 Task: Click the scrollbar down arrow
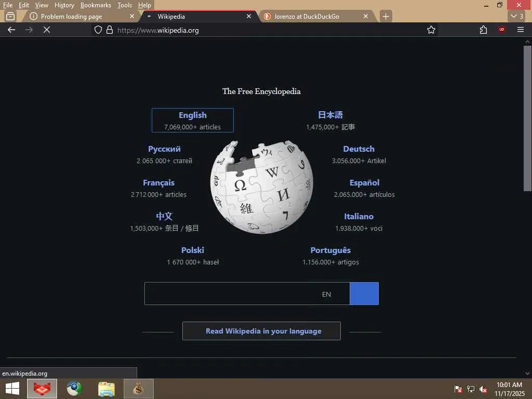click(527, 374)
